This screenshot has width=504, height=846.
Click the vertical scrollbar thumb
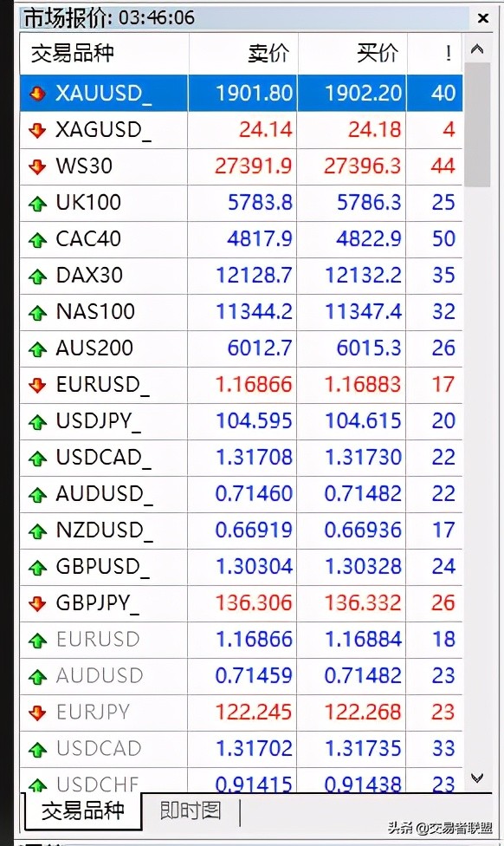coord(476,125)
